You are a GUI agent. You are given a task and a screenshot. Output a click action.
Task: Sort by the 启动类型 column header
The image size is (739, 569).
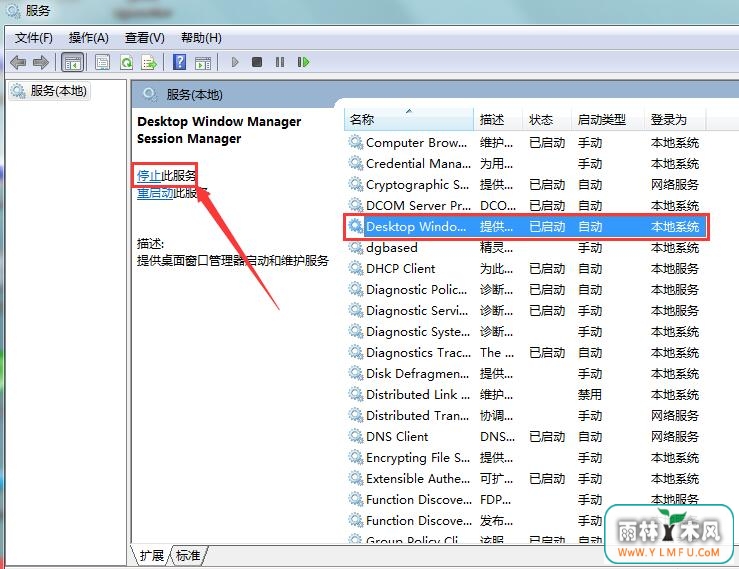[608, 120]
